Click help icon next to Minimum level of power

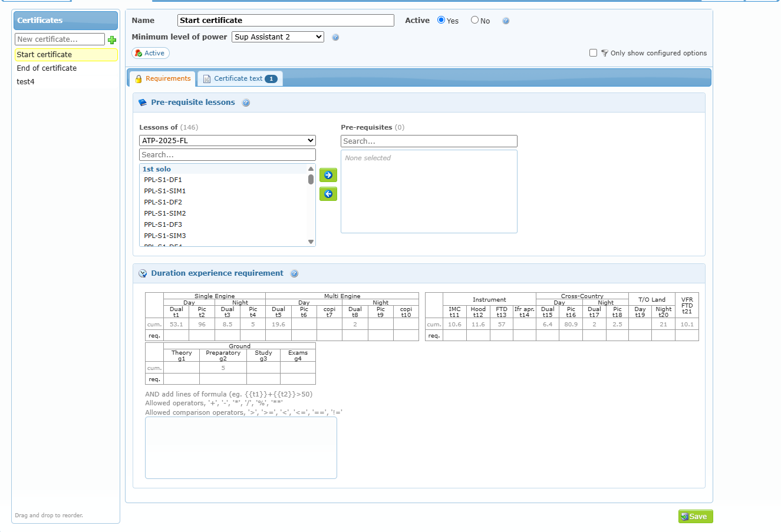tap(335, 37)
